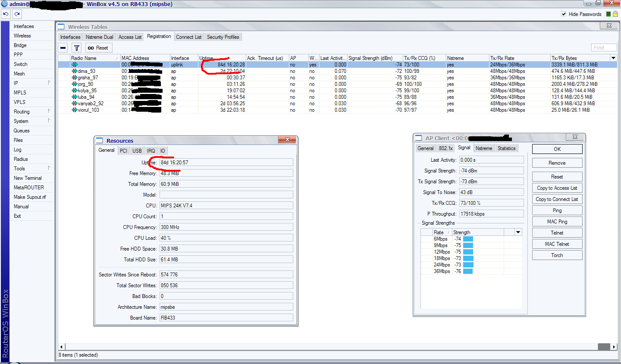
Task: Click the kolya_95 client icon
Action: [74, 91]
